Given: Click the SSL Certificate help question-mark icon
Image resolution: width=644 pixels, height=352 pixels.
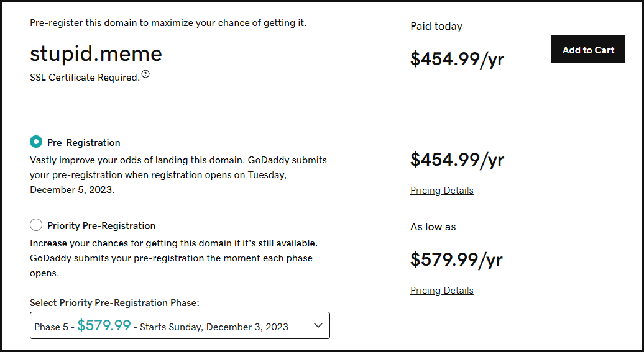Looking at the screenshot, I should tap(145, 74).
